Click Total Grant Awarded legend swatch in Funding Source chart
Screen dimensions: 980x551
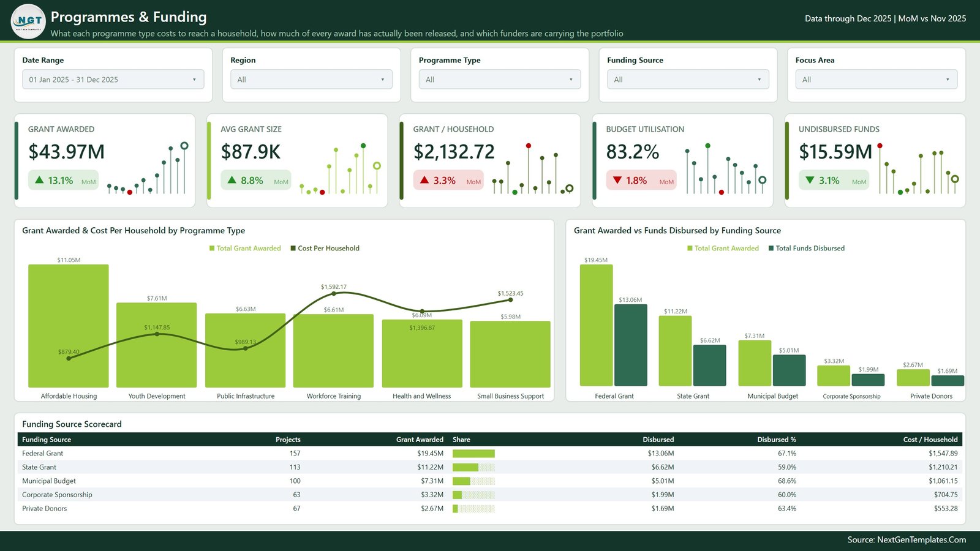690,249
